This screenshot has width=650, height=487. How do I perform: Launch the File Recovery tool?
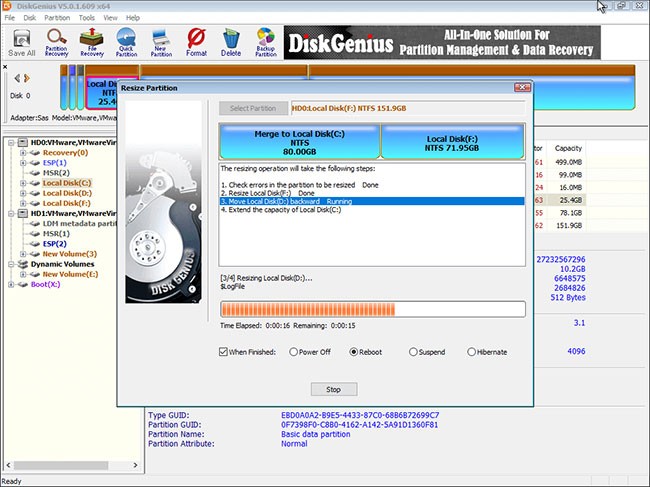tap(90, 42)
